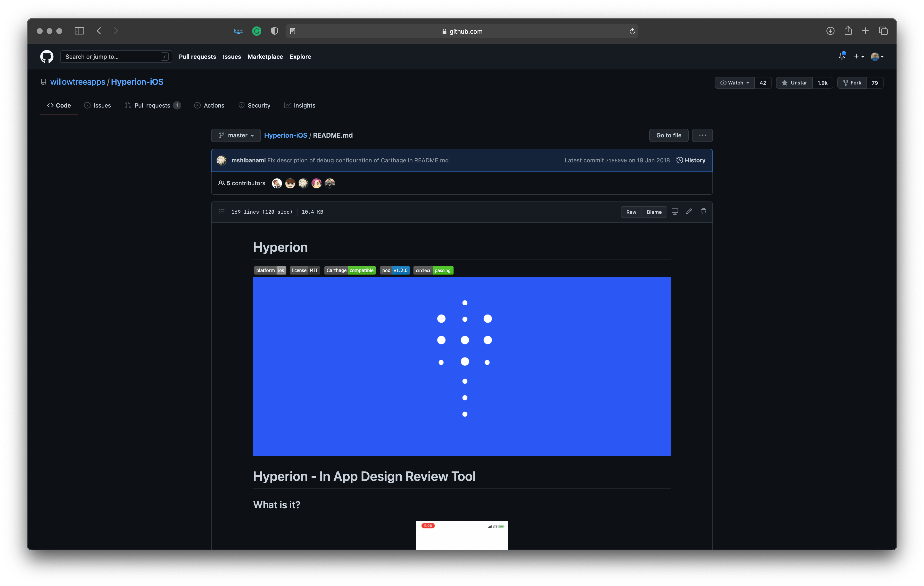The width and height of the screenshot is (924, 586).
Task: Expand the master branch dropdown
Action: point(236,135)
